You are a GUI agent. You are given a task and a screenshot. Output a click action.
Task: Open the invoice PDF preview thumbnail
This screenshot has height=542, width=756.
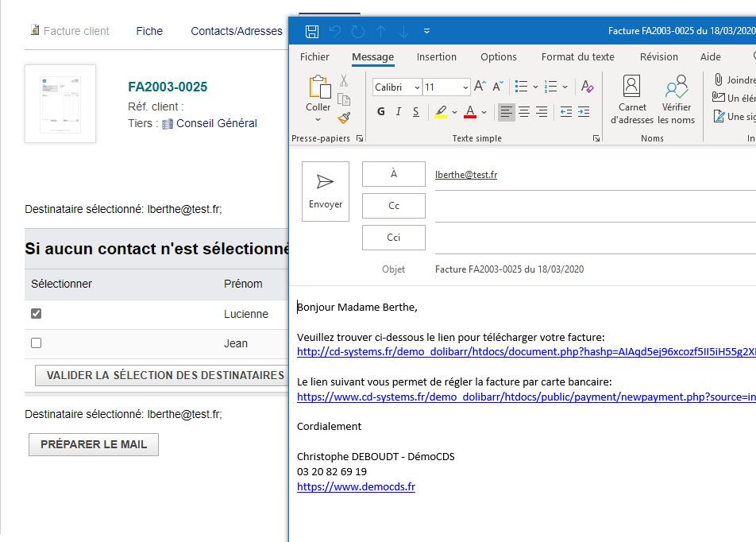click(x=60, y=104)
